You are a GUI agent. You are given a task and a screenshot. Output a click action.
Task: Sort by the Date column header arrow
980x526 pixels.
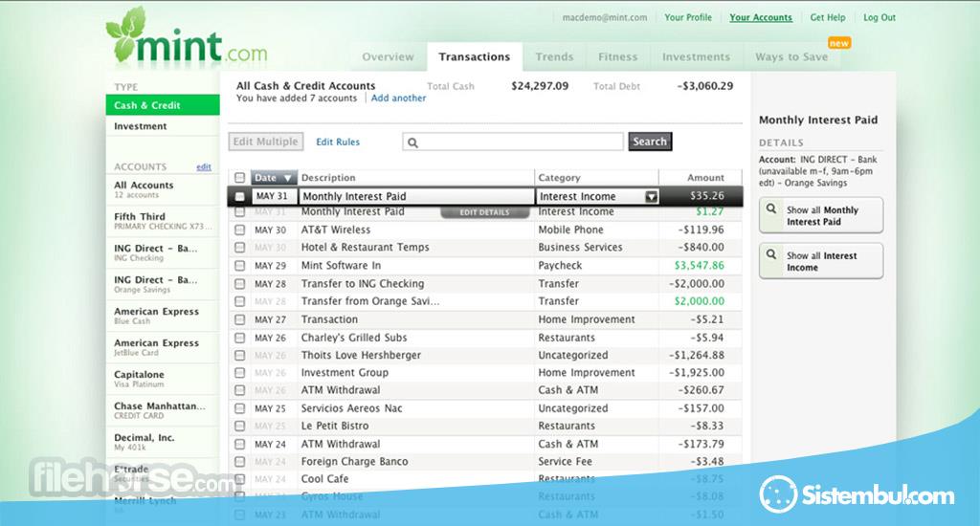pos(287,178)
